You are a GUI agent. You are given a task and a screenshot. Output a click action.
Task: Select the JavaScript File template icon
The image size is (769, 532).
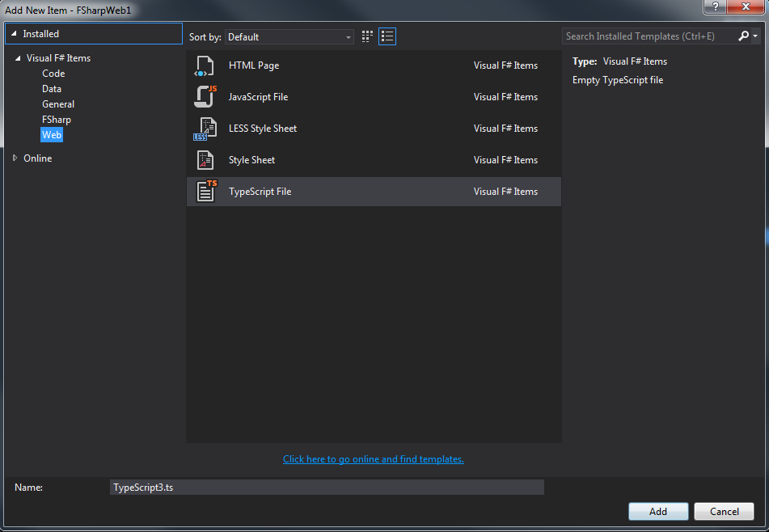click(205, 96)
